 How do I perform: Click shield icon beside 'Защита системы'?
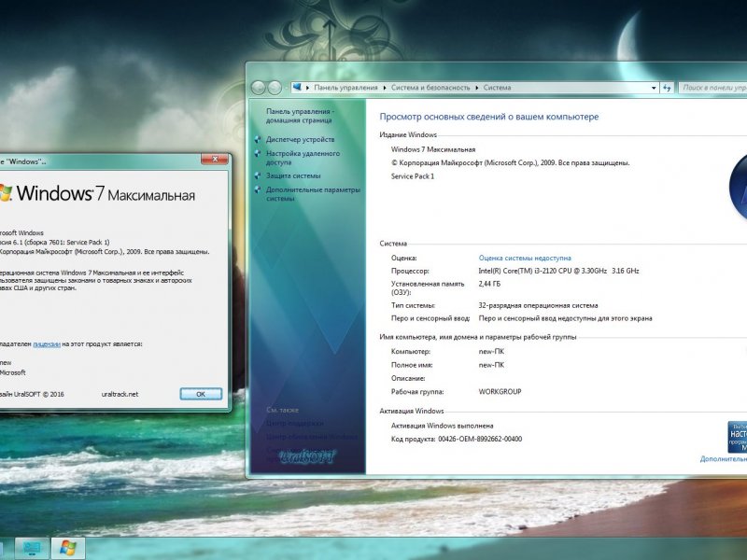(258, 175)
